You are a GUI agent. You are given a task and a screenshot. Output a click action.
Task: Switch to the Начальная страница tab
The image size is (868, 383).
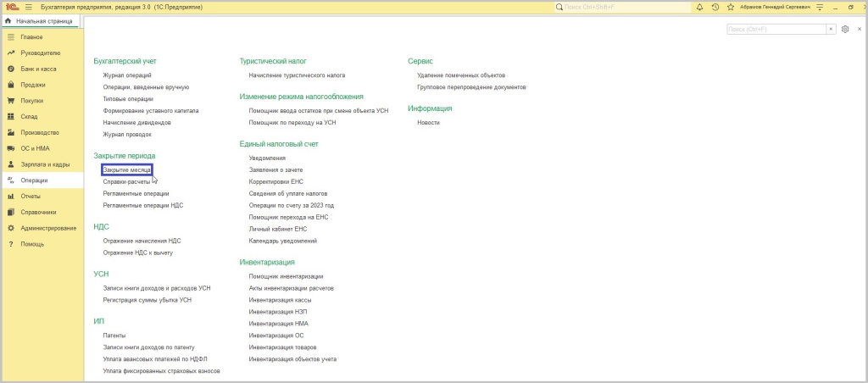click(42, 20)
